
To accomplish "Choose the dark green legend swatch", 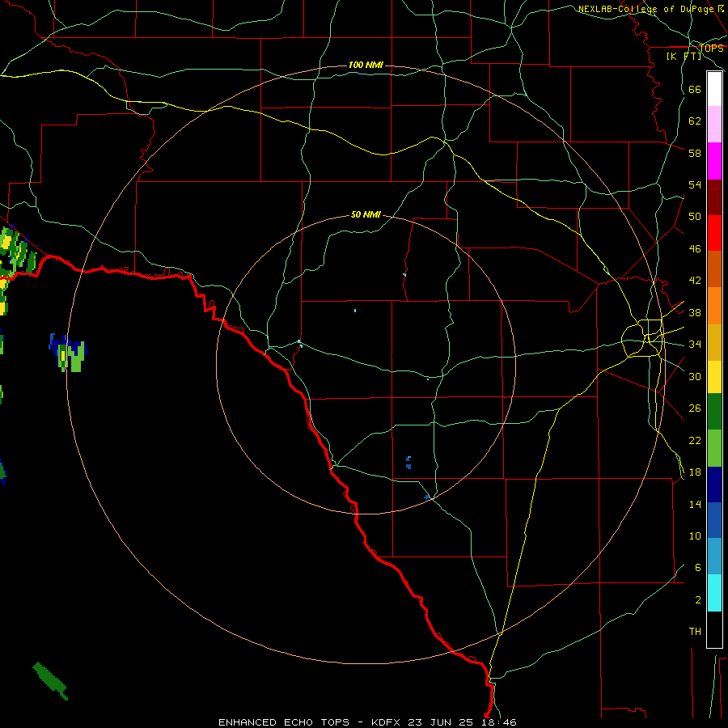I will click(x=714, y=412).
